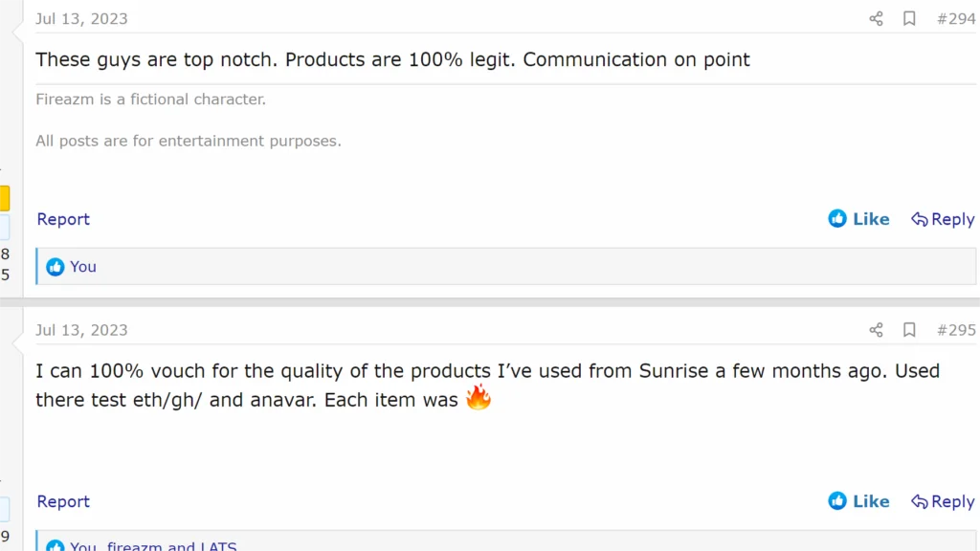This screenshot has width=980, height=551.
Task: Reply to post #294
Action: point(943,219)
